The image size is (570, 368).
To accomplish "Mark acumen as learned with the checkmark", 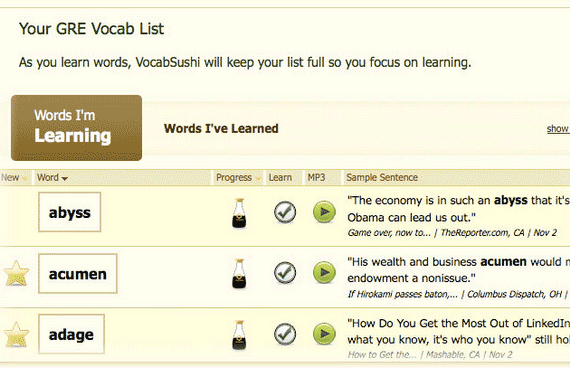I will pyautogui.click(x=285, y=272).
